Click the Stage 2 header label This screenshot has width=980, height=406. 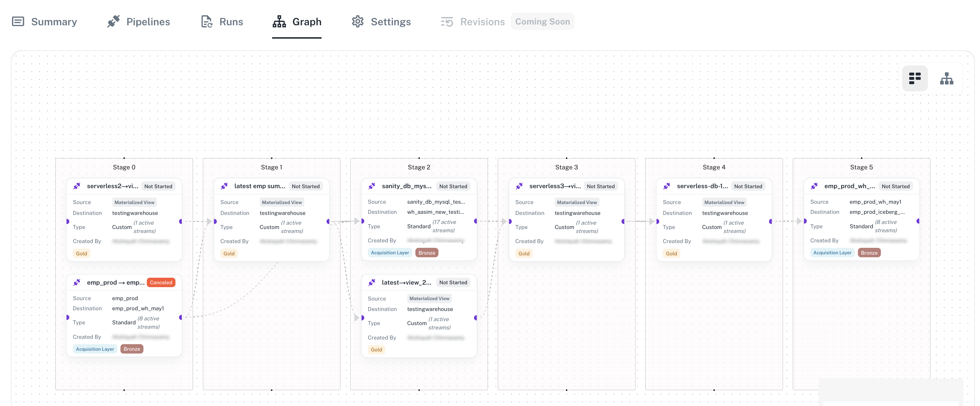point(419,167)
